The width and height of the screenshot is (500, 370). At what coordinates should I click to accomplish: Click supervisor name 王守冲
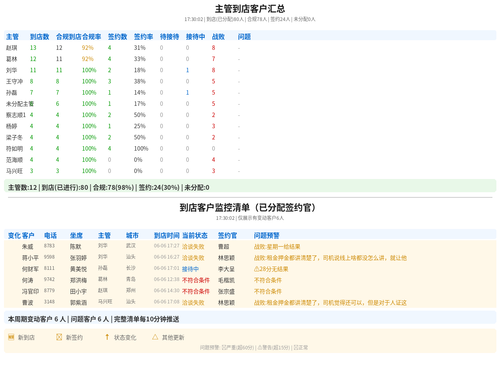pyautogui.click(x=14, y=81)
